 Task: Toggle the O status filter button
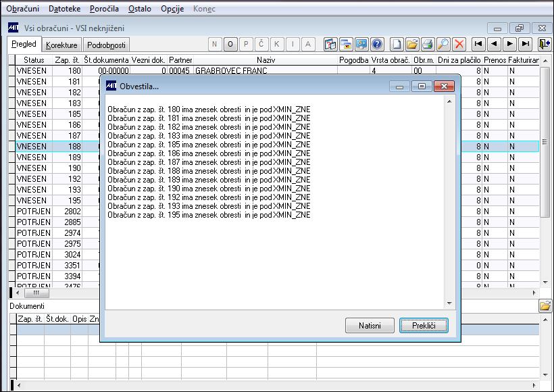pos(230,44)
